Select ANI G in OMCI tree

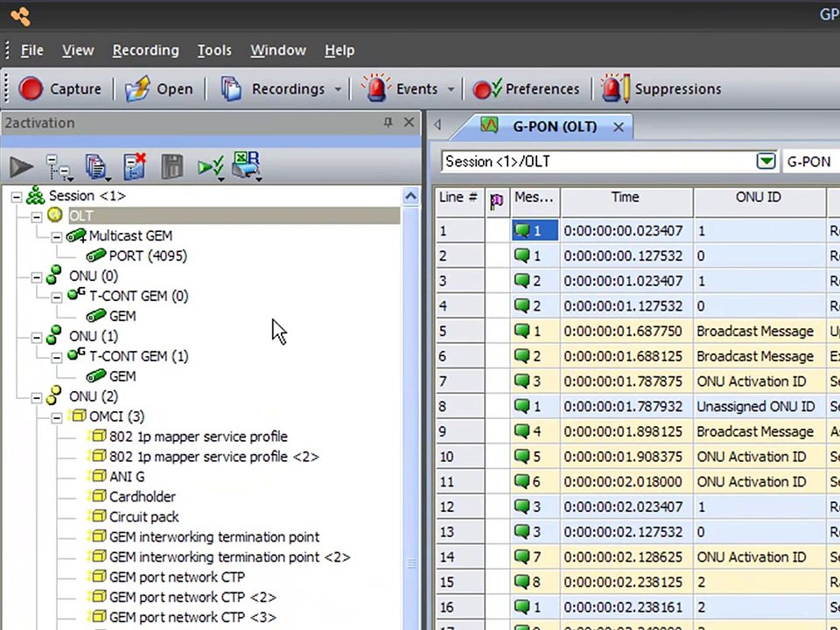[126, 477]
